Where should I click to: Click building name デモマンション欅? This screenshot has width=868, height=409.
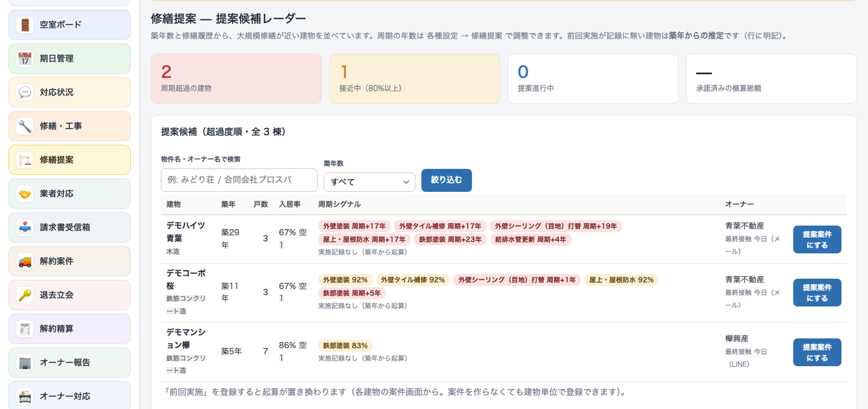(x=186, y=338)
